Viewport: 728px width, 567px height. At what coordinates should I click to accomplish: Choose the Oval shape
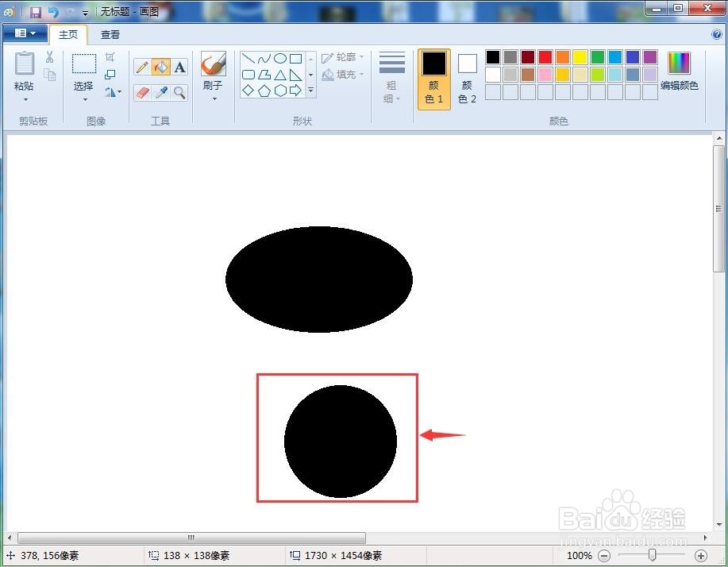click(x=280, y=59)
